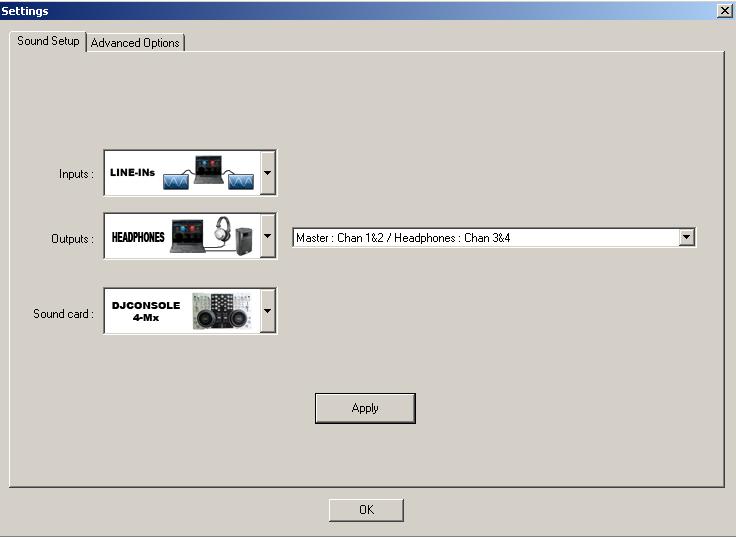
Task: Confirm settings with the OK button
Action: [366, 510]
